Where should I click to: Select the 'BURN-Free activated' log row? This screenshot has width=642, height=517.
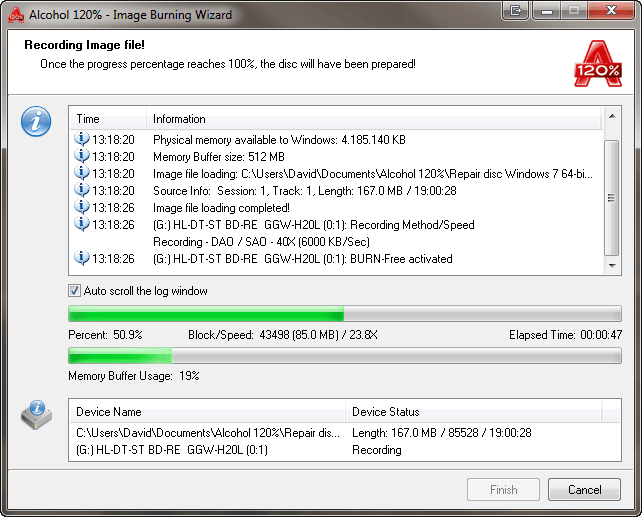(x=337, y=259)
